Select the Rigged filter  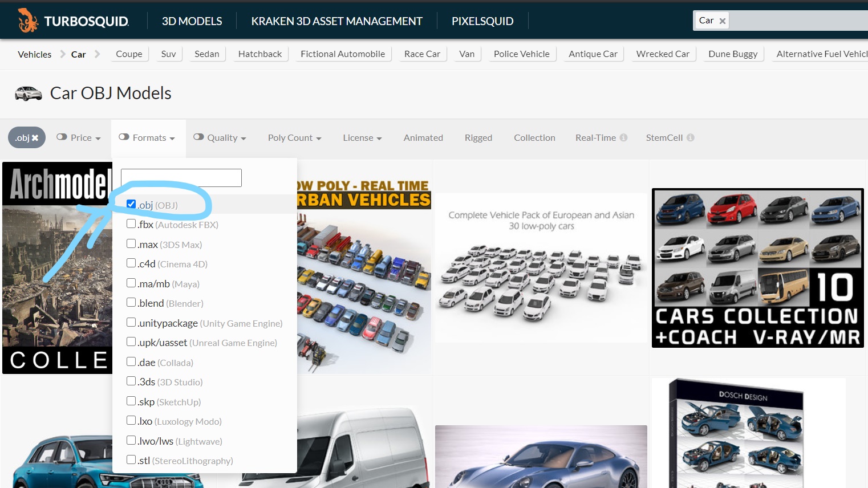(478, 137)
